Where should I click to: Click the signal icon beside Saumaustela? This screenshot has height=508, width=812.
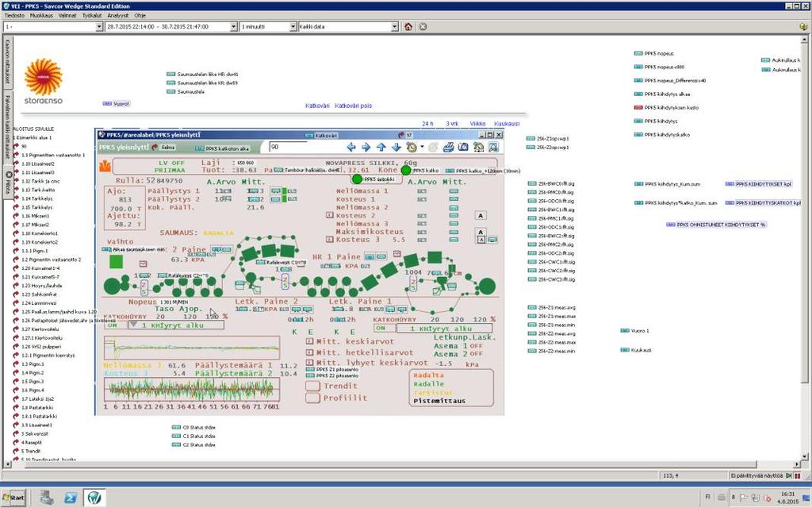pyautogui.click(x=171, y=92)
